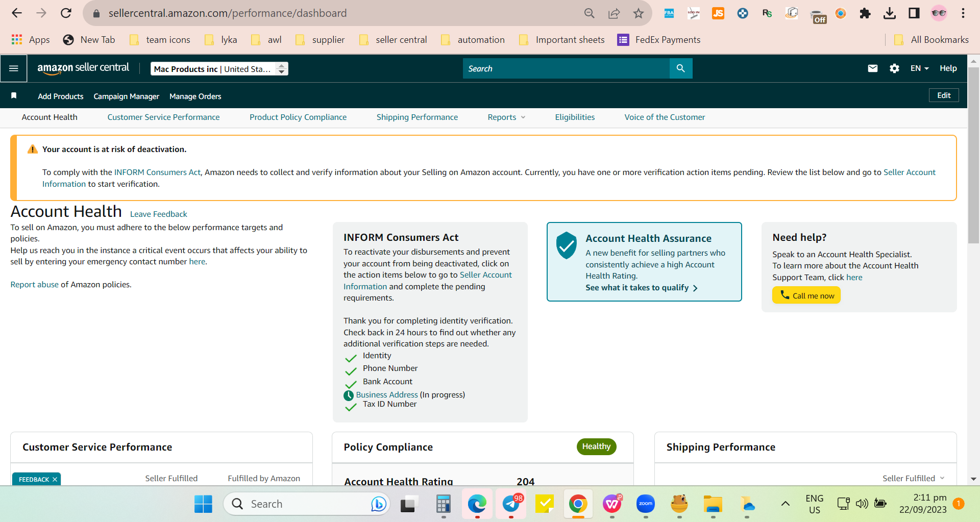Click the zoom magnifier icon in address bar
980x522 pixels.
(590, 13)
